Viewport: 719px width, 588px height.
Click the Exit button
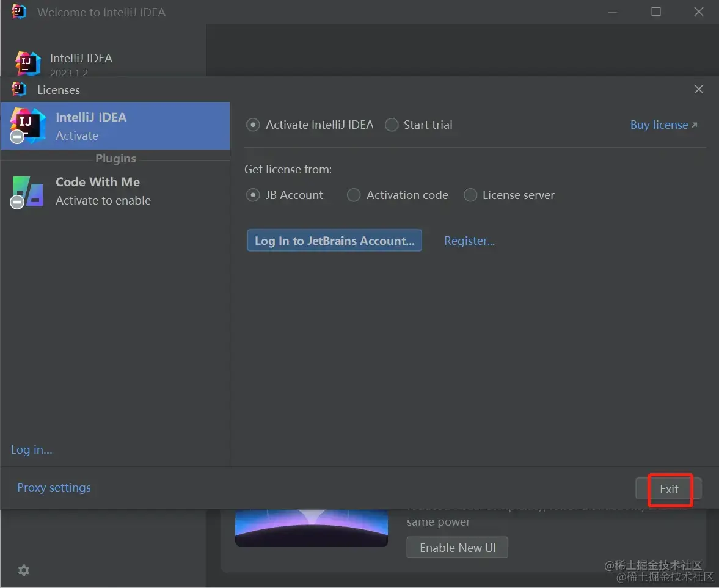pos(668,489)
